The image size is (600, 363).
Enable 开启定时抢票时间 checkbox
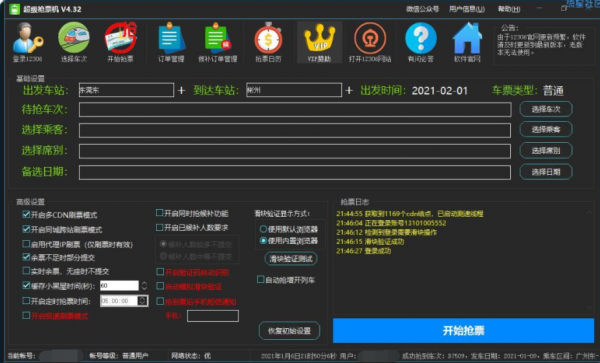(x=26, y=301)
